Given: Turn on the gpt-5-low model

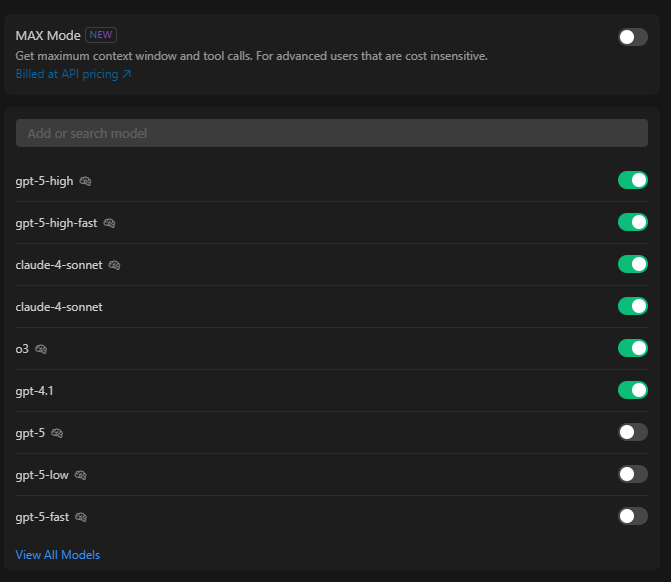Looking at the screenshot, I should 632,474.
